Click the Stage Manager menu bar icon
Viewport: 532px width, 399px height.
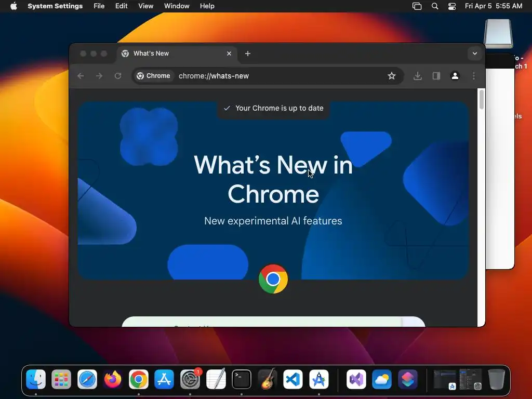[417, 6]
